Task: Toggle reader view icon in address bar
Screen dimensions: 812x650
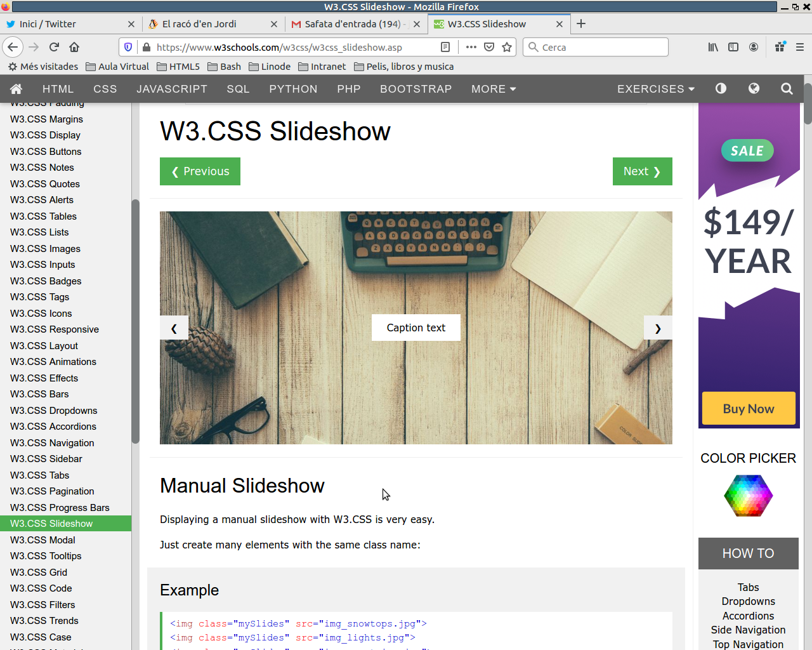Action: coord(445,47)
